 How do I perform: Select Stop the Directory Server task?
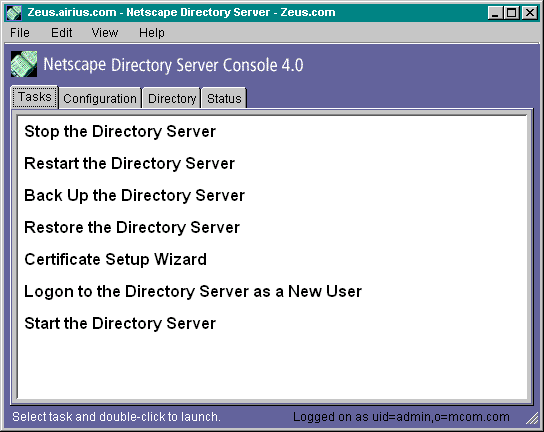(x=120, y=132)
